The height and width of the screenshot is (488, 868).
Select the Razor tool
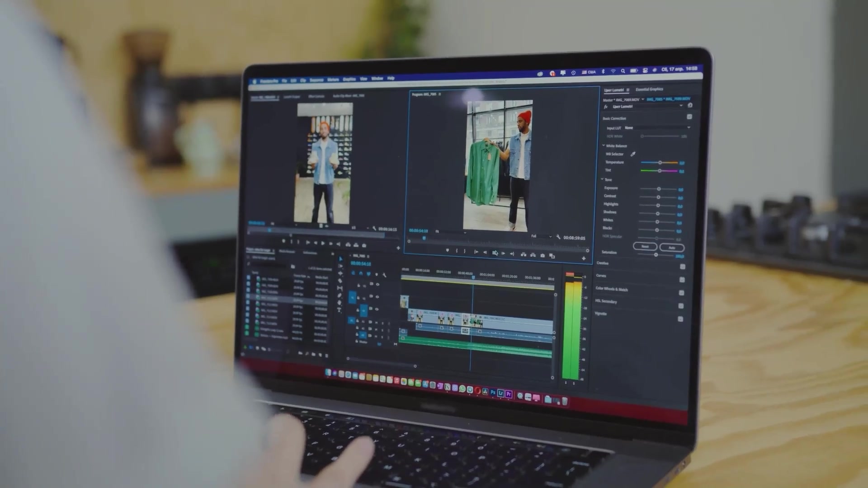(340, 281)
